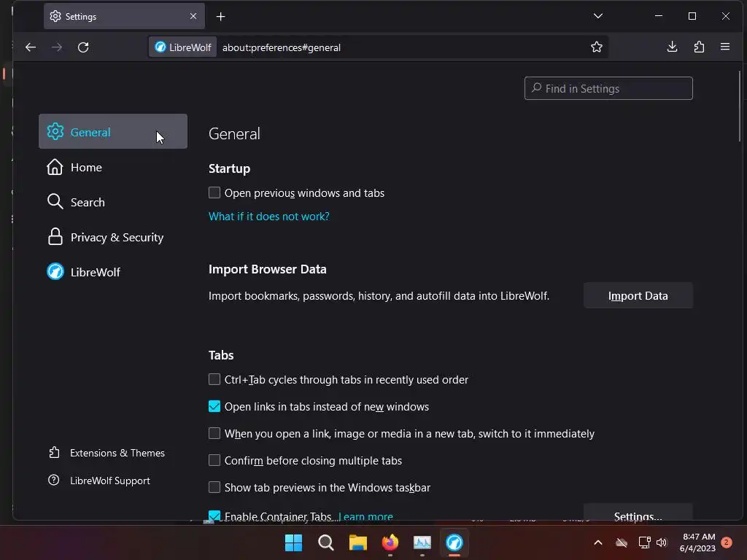The image size is (747, 560).
Task: Open File Explorer from the taskbar
Action: (x=357, y=542)
